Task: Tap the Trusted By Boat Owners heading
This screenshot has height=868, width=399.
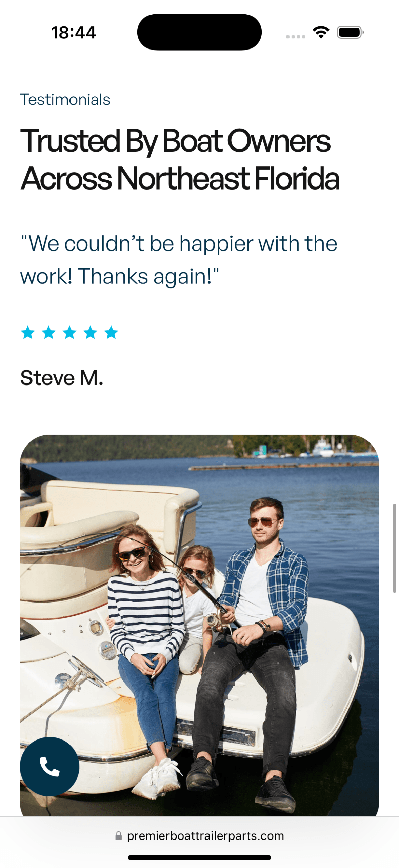Action: (180, 159)
